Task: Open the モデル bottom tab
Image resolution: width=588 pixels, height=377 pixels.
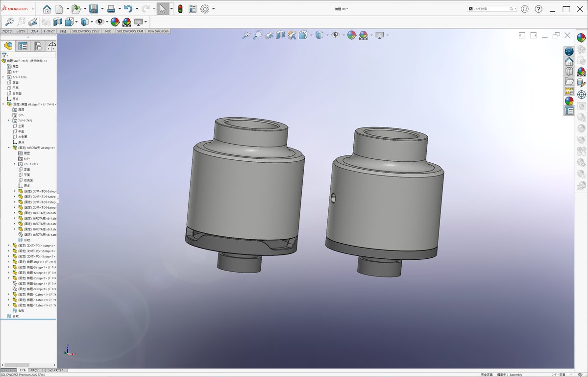Action: 23,370
